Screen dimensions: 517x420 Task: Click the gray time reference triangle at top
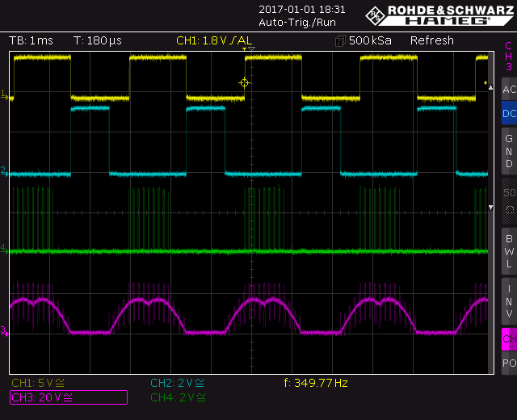pyautogui.click(x=251, y=49)
